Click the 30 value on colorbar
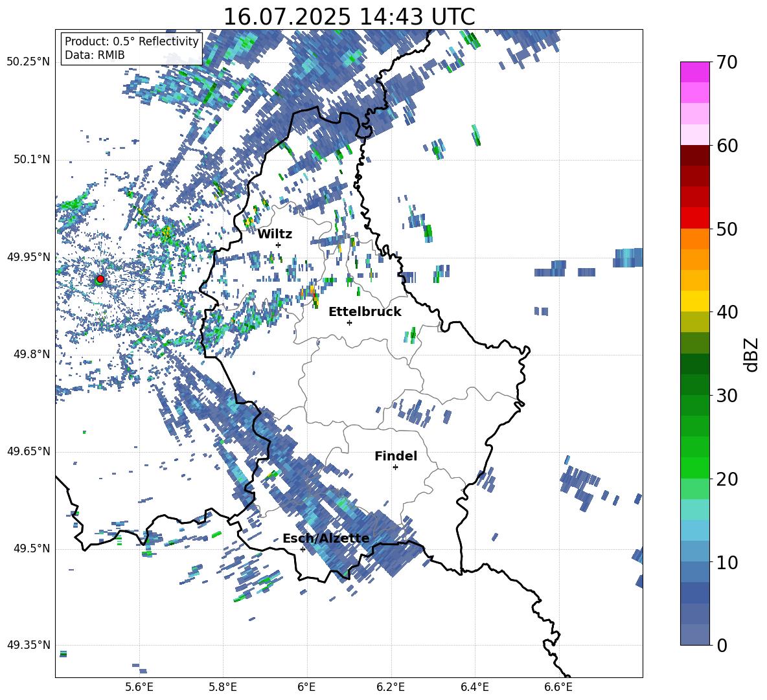The width and height of the screenshot is (767, 700). click(x=727, y=396)
